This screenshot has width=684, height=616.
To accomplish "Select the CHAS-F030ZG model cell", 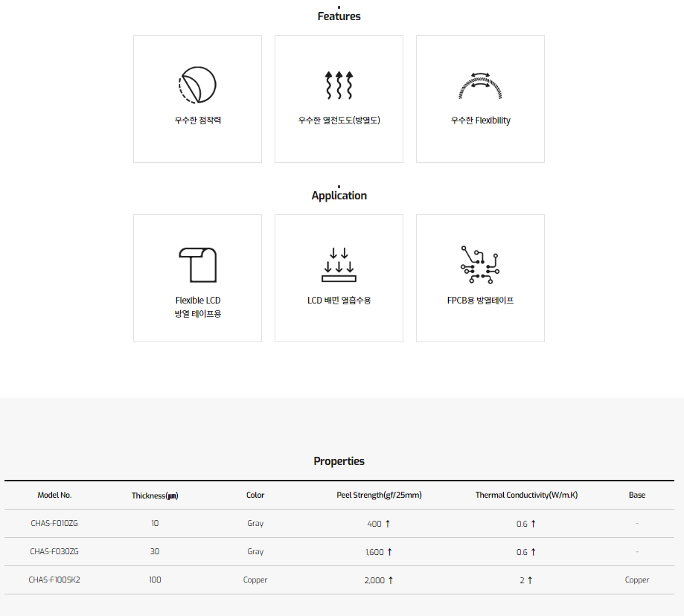I will click(54, 552).
